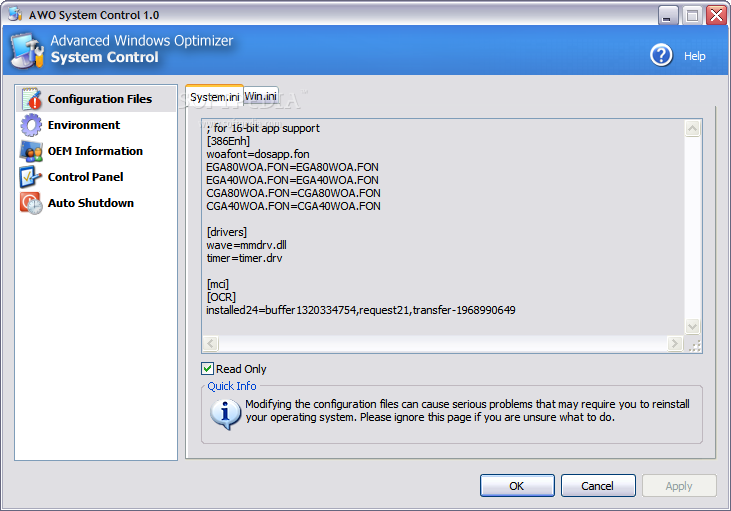The image size is (731, 511).
Task: Click the 'CGA40WOA.FON=CGA40WOA.FON' line
Action: [x=293, y=206]
